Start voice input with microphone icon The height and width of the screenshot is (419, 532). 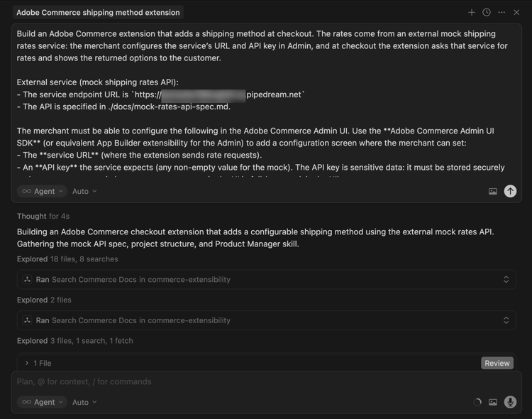click(x=510, y=402)
